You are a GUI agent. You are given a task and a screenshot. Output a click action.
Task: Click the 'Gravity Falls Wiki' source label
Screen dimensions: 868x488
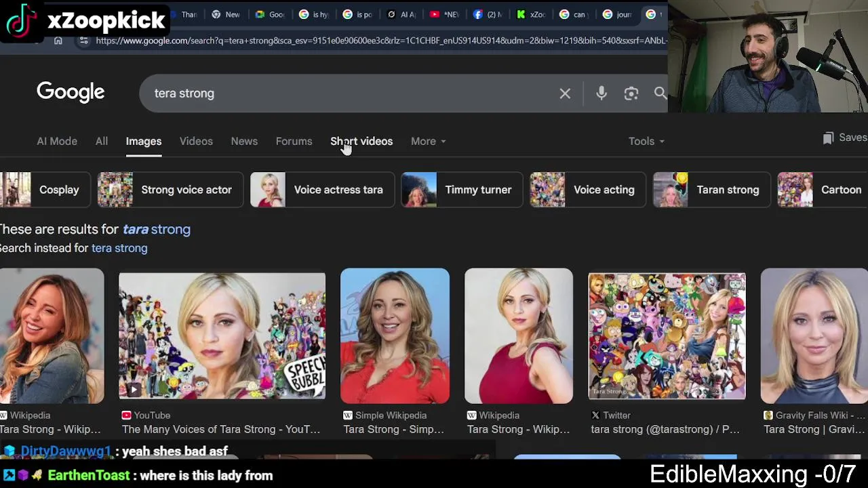click(x=821, y=415)
